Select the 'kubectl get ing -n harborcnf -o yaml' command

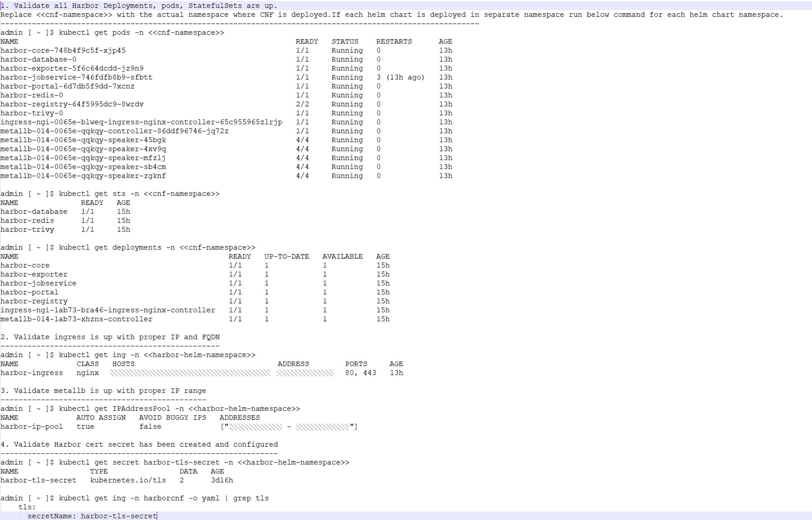164,498
